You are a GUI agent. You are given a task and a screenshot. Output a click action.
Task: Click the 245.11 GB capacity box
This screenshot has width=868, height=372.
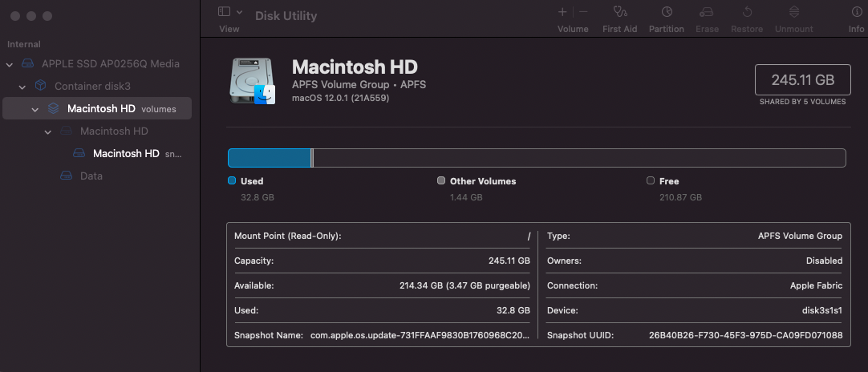pyautogui.click(x=803, y=79)
